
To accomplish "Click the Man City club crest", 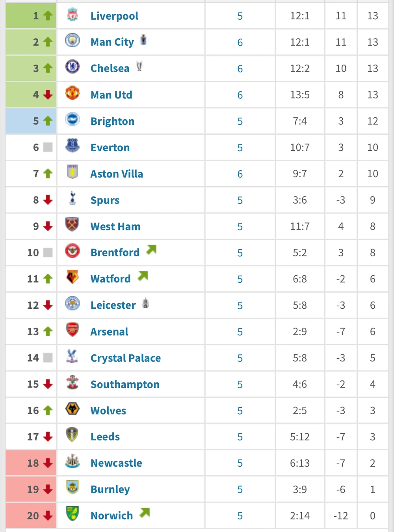I will [x=72, y=41].
